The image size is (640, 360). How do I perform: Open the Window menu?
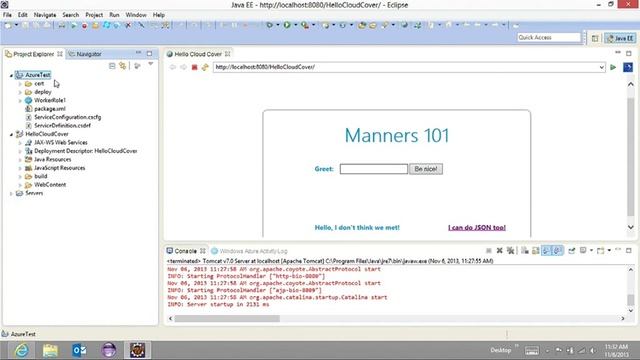point(136,15)
